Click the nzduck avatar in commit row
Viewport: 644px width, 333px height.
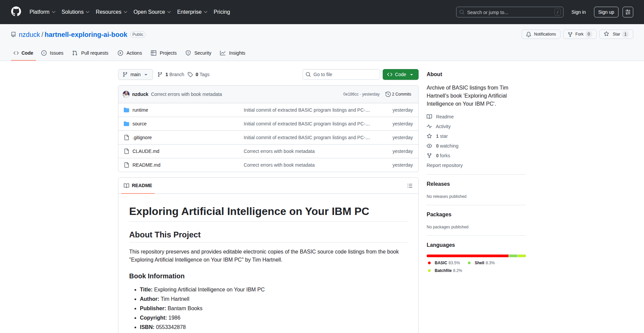pos(126,94)
